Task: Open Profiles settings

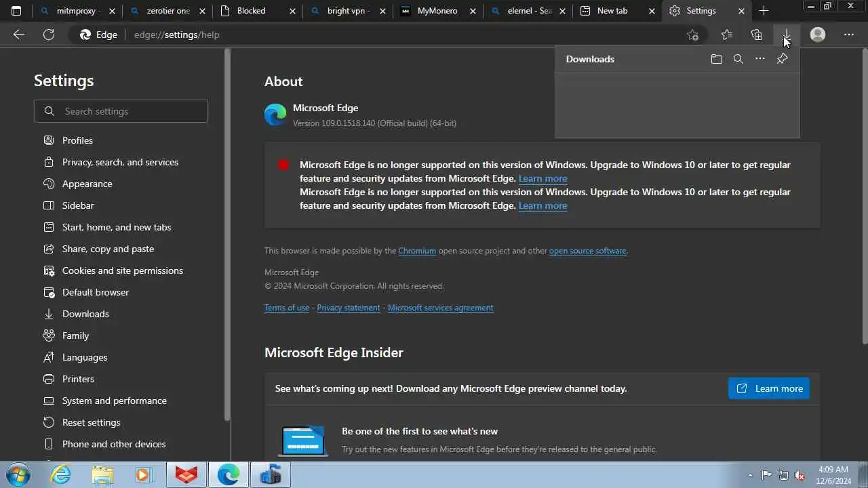Action: [x=77, y=140]
